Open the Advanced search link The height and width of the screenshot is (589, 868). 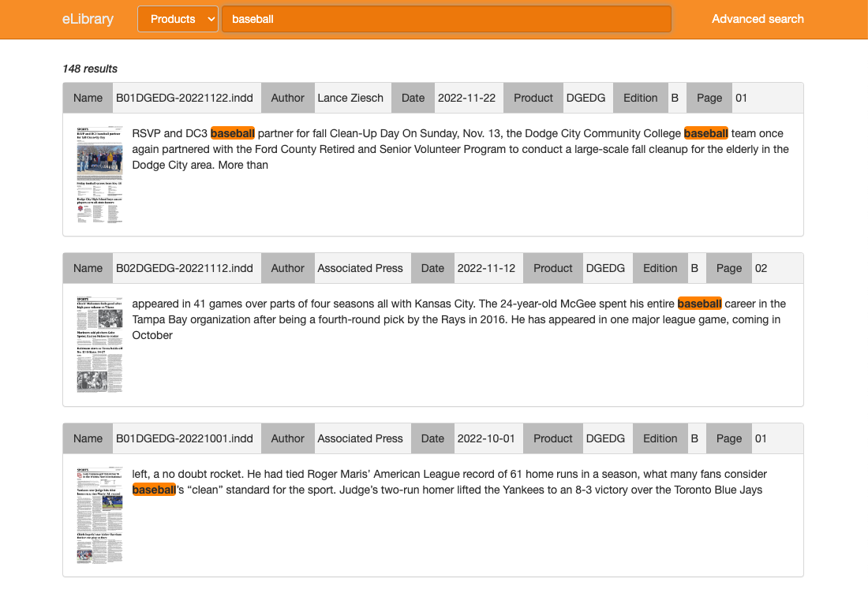pyautogui.click(x=758, y=19)
